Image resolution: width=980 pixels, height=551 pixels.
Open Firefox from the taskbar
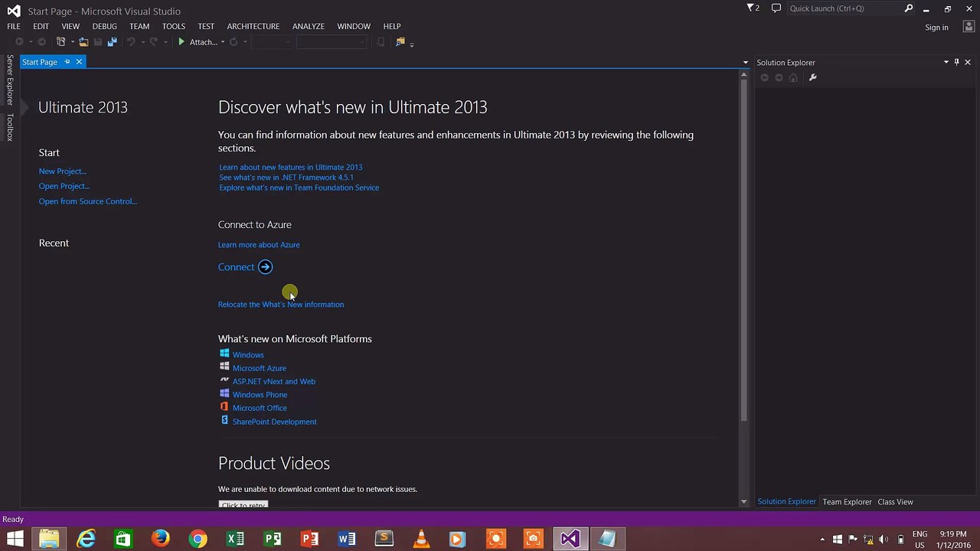coord(160,539)
